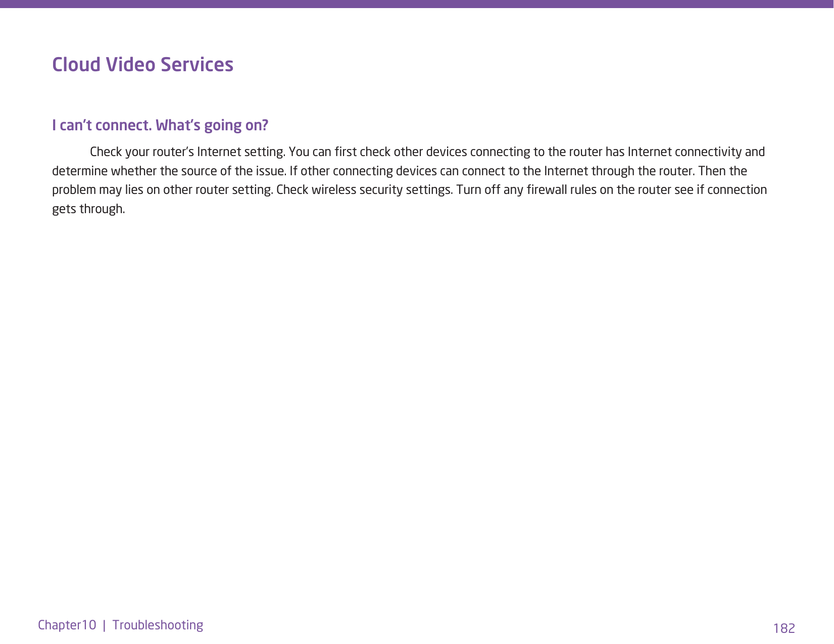Select the "I can't connect. What's going on?" subheading
Viewport: 834px width, 644px height.
[160, 125]
